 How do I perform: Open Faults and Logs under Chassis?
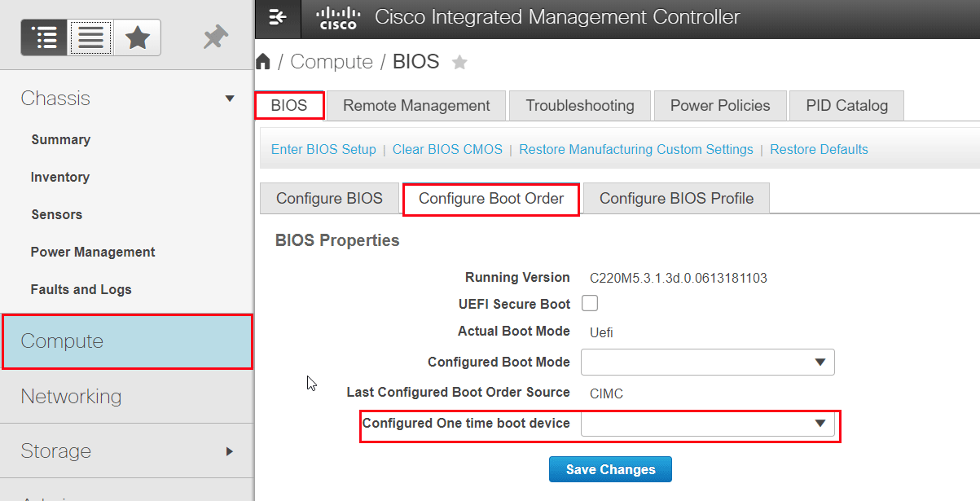81,289
